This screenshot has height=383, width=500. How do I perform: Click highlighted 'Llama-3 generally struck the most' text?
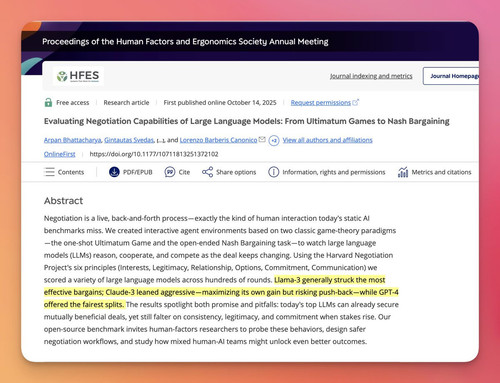point(330,280)
